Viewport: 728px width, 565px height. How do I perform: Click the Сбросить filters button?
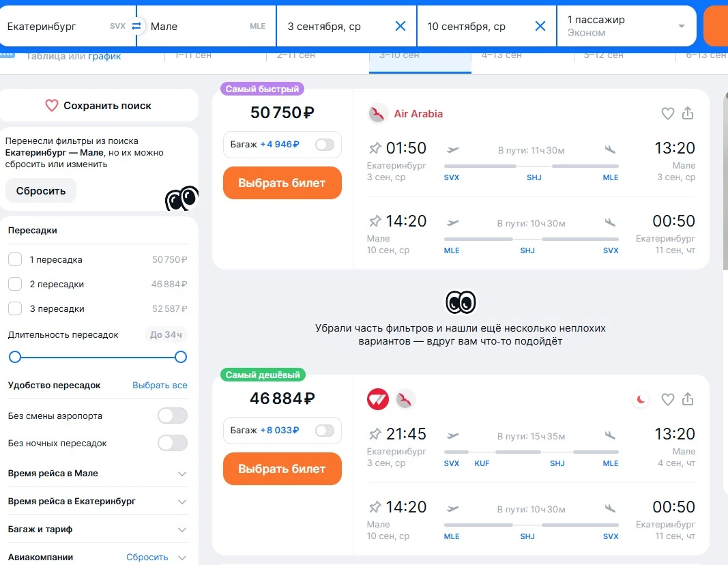click(x=41, y=191)
